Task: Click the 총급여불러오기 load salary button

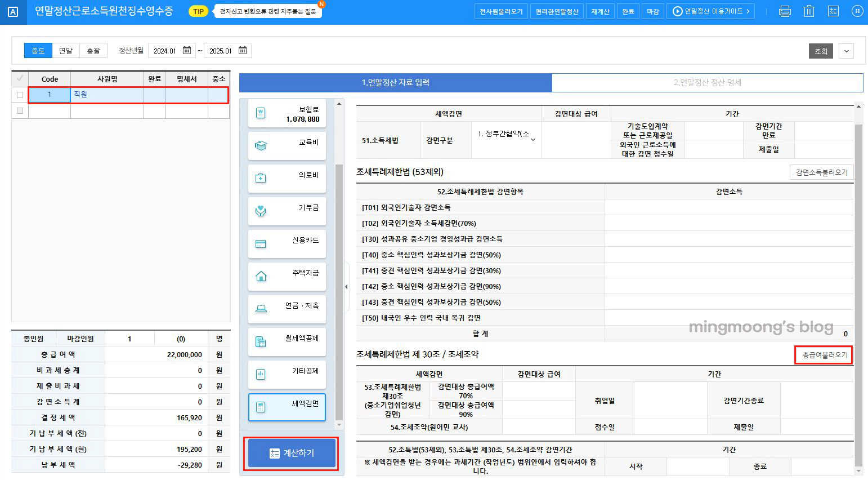Action: 824,355
